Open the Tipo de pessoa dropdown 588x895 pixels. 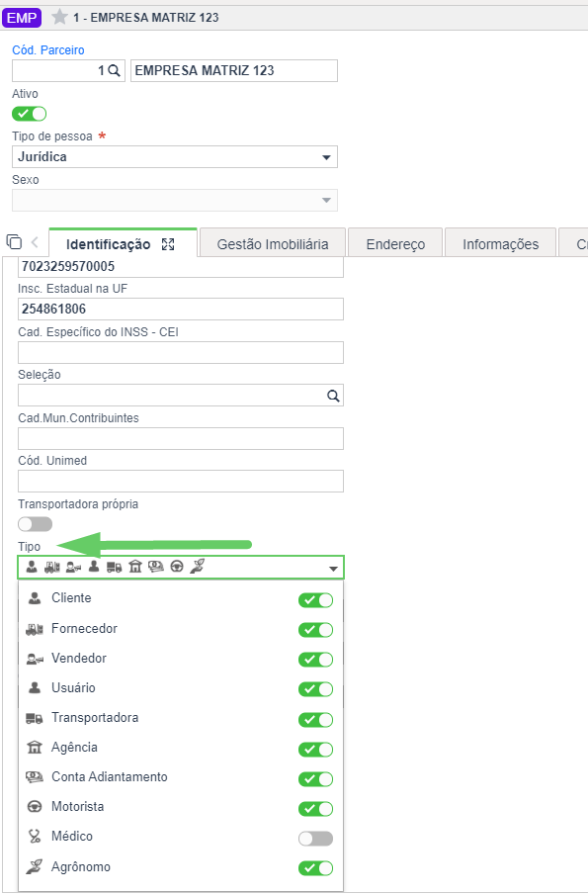click(175, 157)
